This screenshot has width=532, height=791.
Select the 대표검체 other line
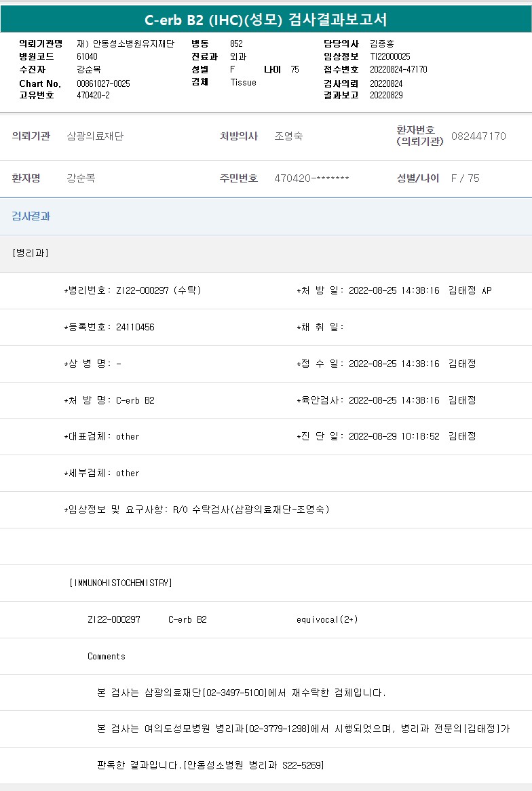tap(102, 437)
